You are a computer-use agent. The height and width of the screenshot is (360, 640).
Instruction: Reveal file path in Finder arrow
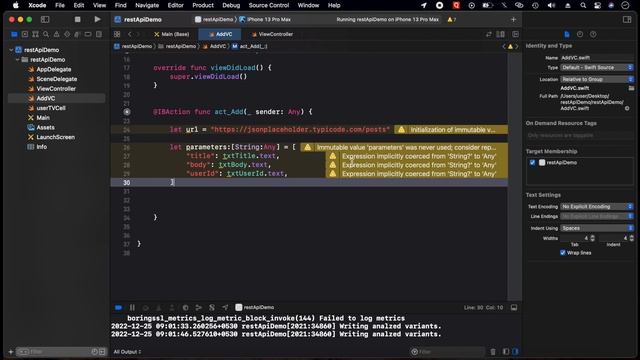(627, 109)
